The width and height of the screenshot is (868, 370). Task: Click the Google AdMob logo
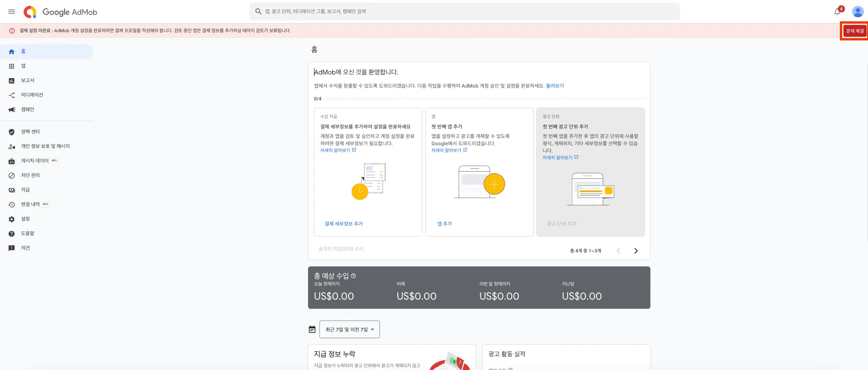pos(60,12)
